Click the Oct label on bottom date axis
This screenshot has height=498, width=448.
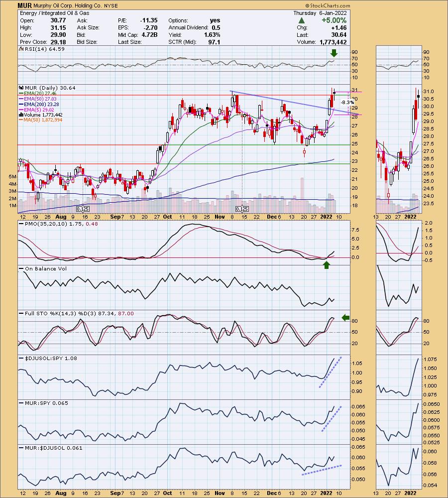pos(167,493)
